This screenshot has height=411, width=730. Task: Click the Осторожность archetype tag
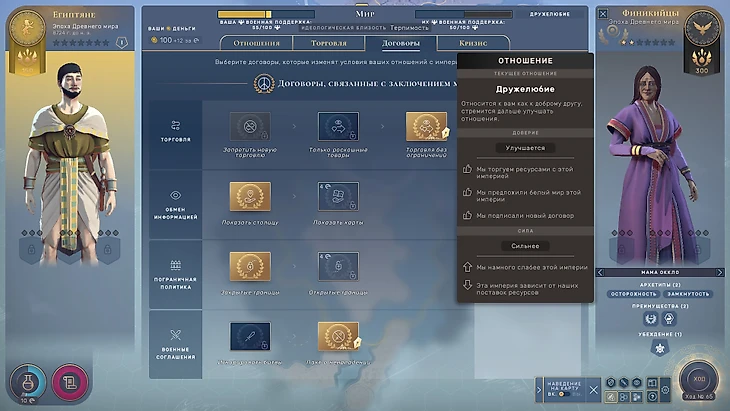(633, 294)
